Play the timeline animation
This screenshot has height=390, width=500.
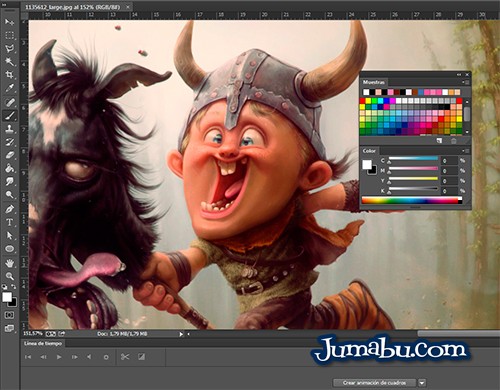pyautogui.click(x=59, y=357)
